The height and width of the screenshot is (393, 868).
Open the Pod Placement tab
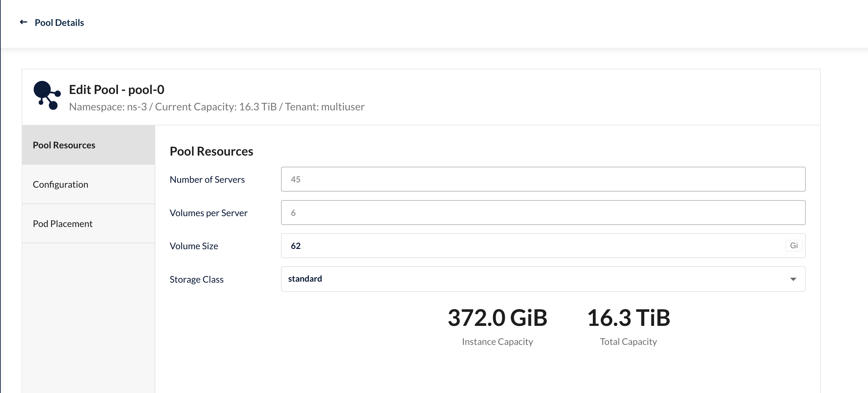[x=89, y=224]
